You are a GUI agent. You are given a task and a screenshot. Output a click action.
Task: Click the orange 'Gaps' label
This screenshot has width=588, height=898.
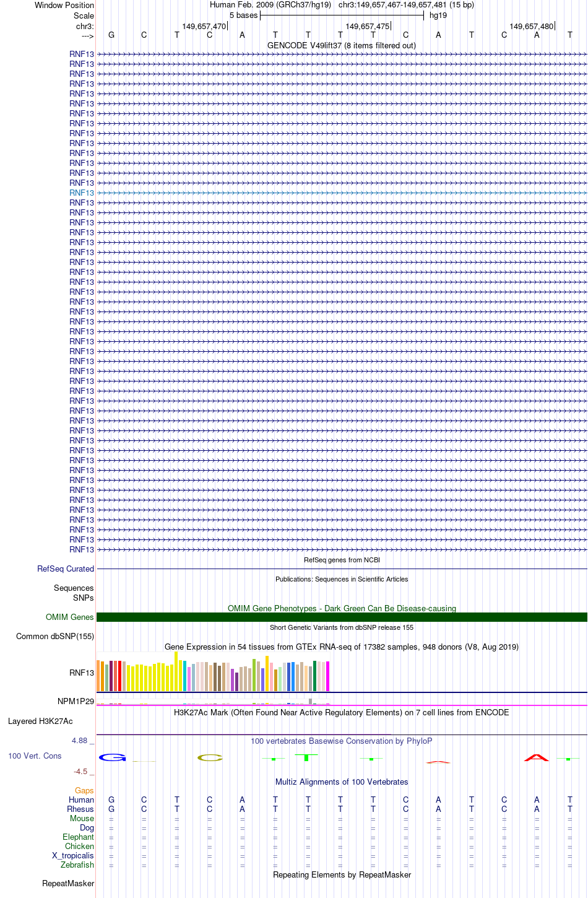point(84,791)
